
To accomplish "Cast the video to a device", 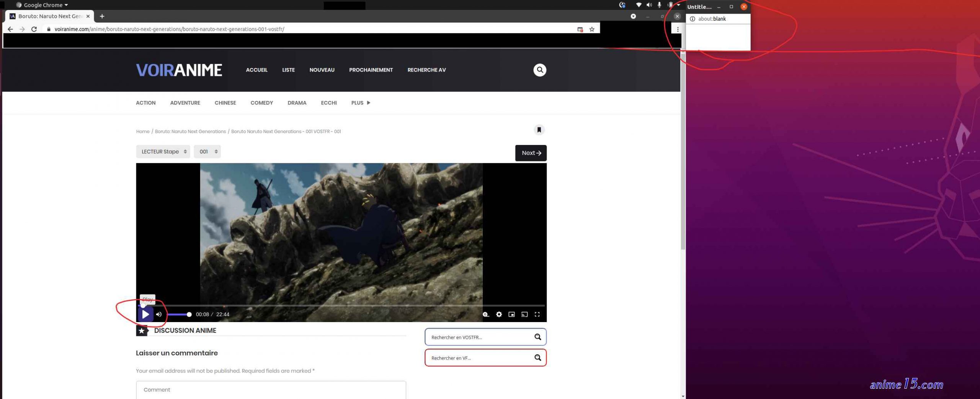I will 524,314.
